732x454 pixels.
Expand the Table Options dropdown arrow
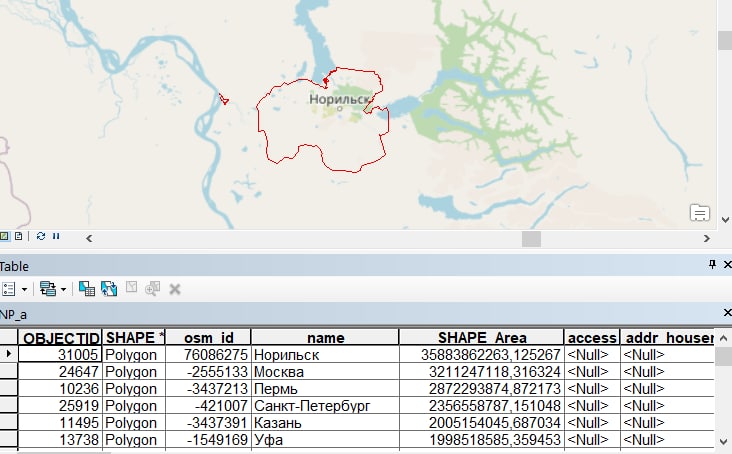coord(24,290)
